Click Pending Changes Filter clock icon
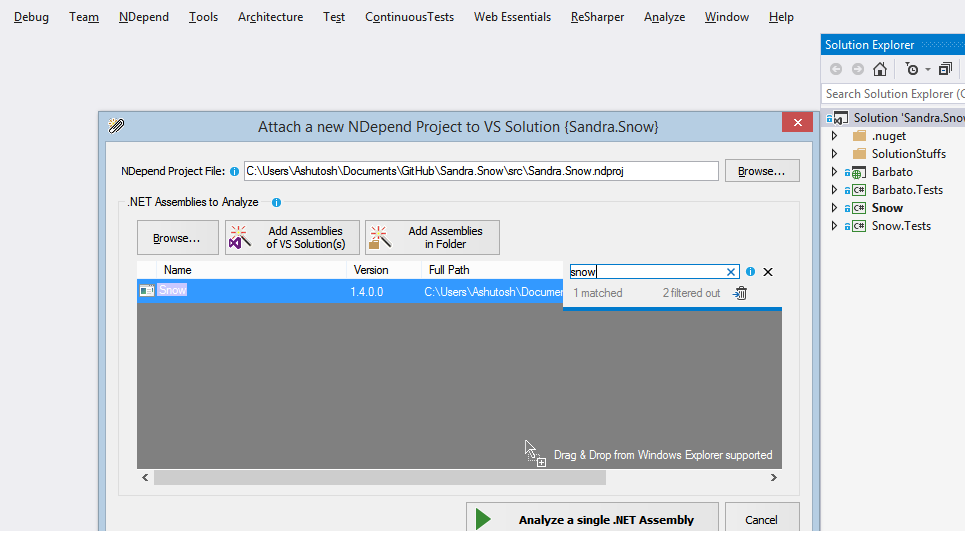This screenshot has height=533, width=965. (912, 69)
